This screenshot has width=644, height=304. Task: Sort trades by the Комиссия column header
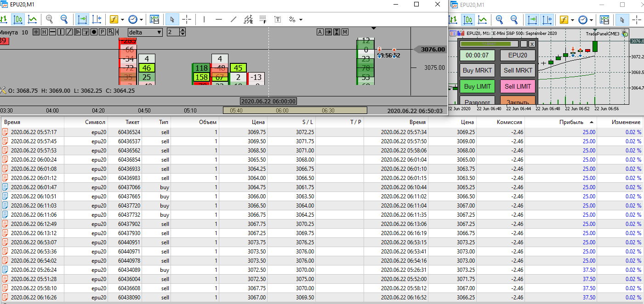point(501,122)
